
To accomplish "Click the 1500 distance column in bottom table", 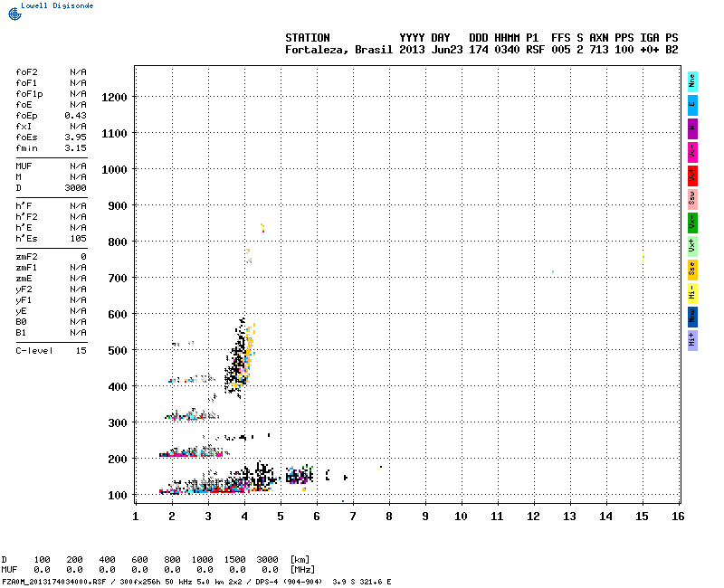I will point(234,560).
